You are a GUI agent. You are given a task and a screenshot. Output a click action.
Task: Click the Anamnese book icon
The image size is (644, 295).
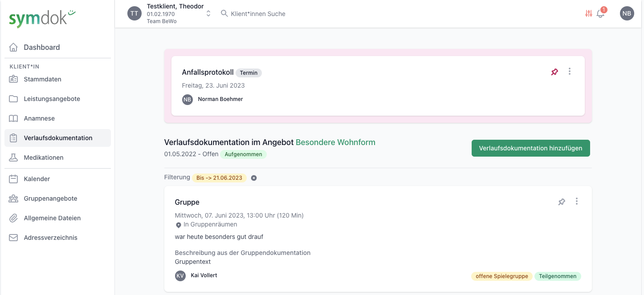tap(13, 118)
